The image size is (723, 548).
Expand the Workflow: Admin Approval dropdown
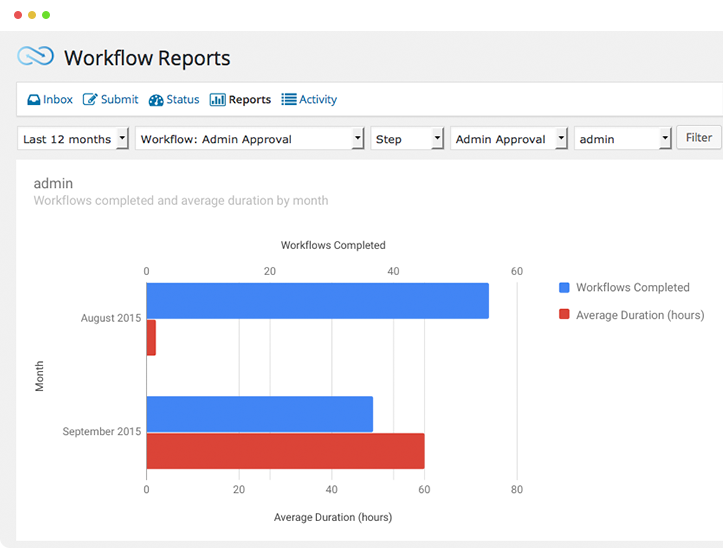pyautogui.click(x=249, y=139)
